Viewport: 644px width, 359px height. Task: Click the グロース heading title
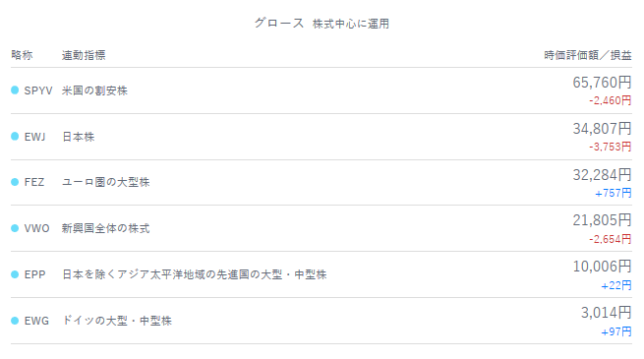[279, 23]
